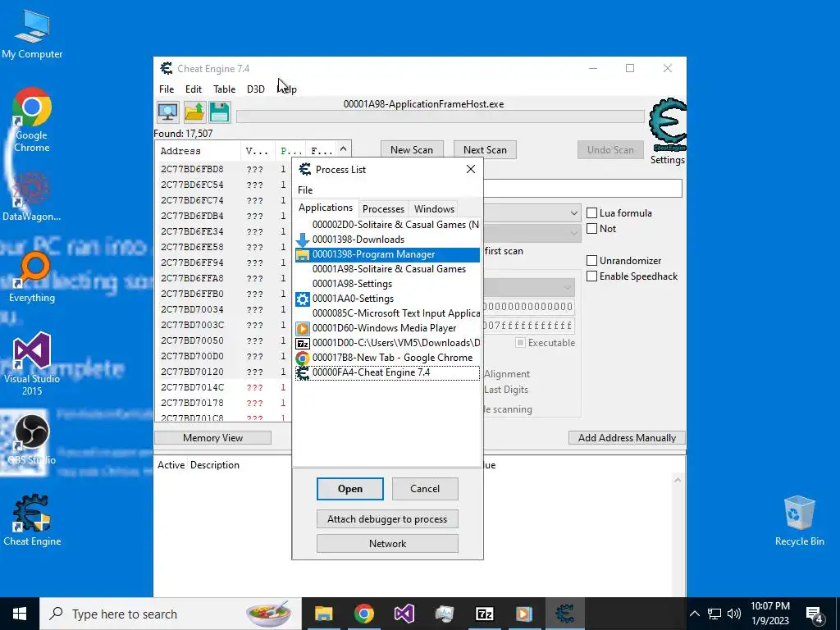
Task: Switch to the Applications tab
Action: coord(326,208)
